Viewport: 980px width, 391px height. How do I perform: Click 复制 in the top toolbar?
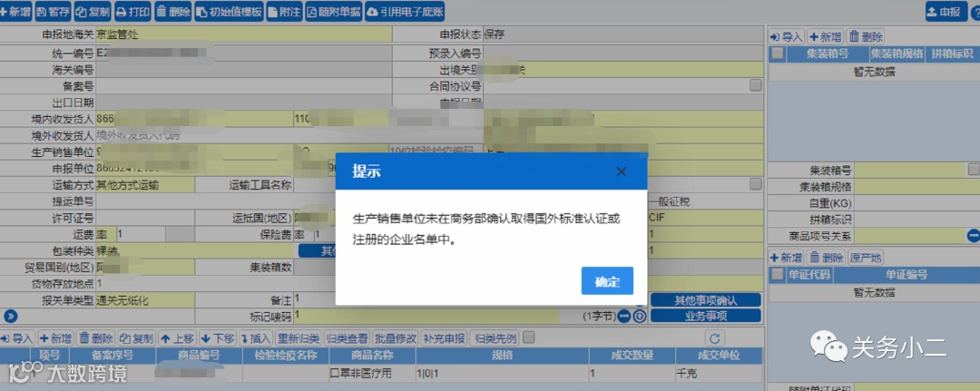point(93,11)
